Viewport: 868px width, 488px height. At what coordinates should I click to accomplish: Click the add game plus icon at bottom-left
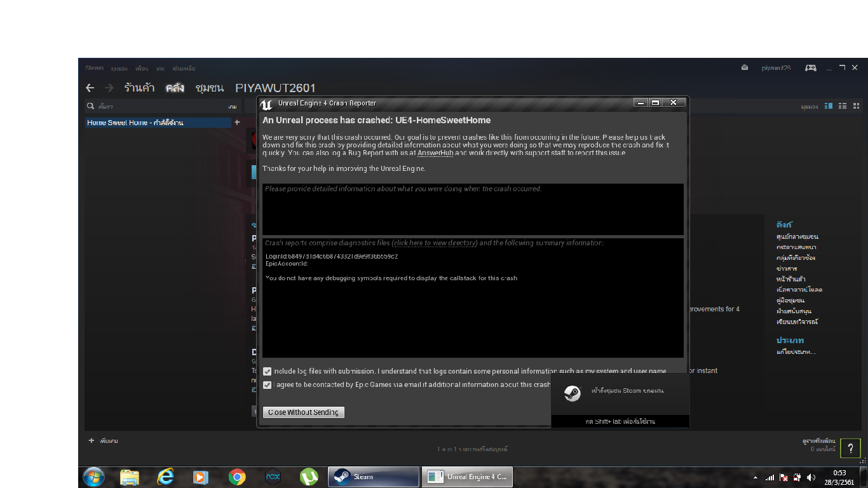(92, 440)
